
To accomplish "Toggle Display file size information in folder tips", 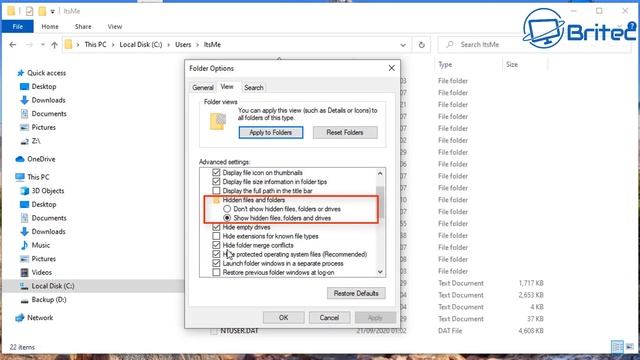I will click(x=216, y=182).
